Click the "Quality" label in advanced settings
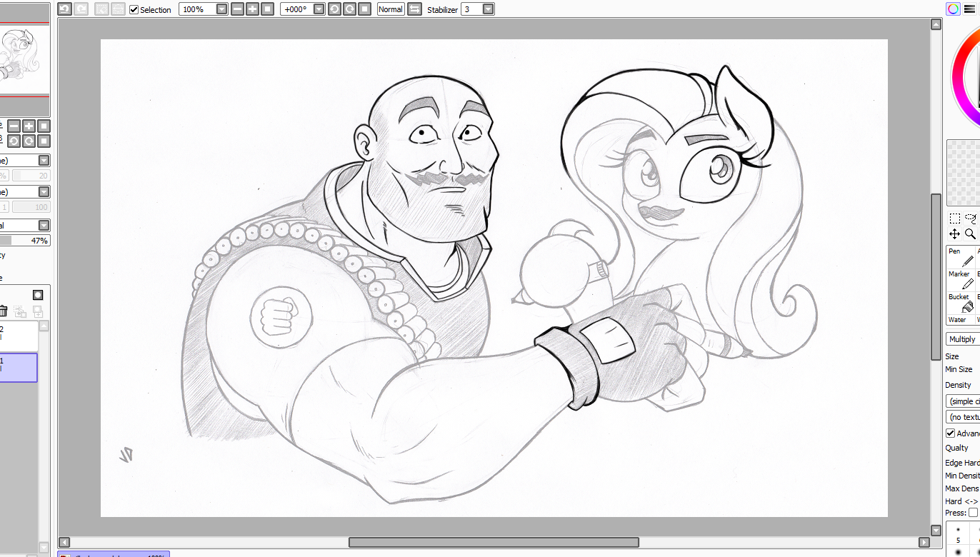The image size is (980, 557). click(x=957, y=448)
